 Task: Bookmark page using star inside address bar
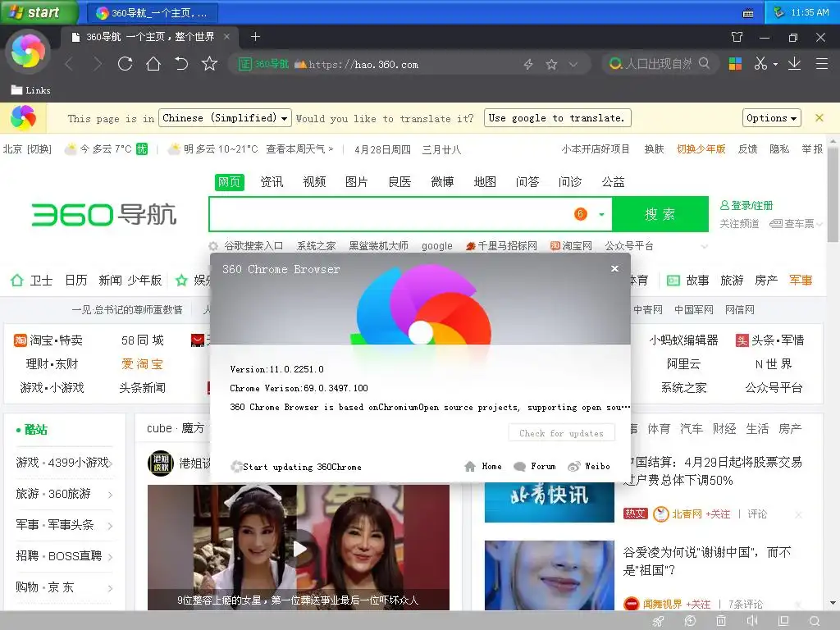click(551, 64)
